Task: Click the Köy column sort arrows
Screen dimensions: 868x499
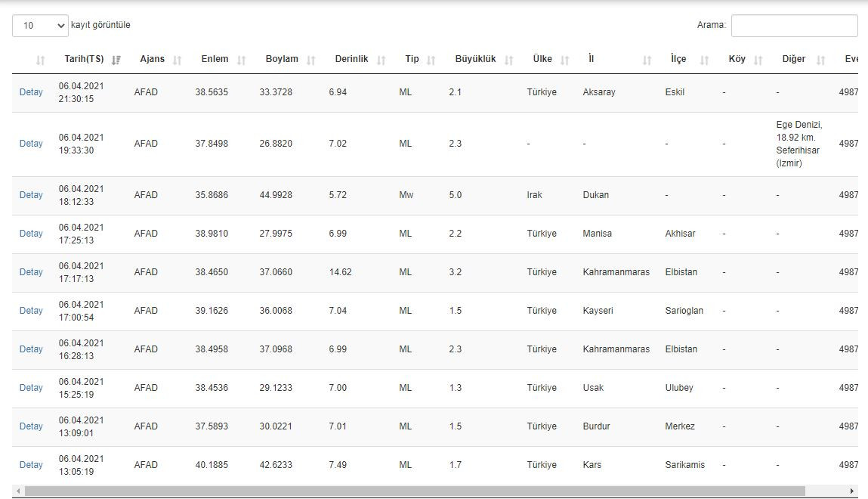Action: click(758, 60)
